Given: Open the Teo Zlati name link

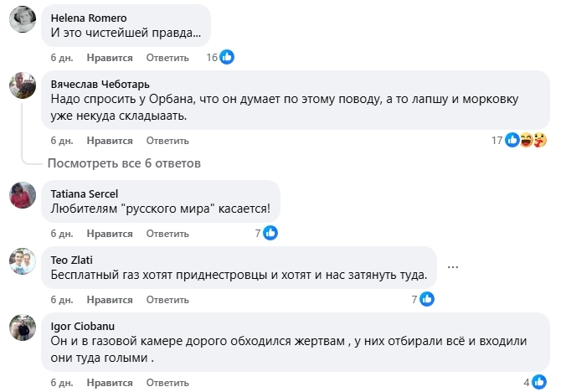Looking at the screenshot, I should (x=70, y=260).
